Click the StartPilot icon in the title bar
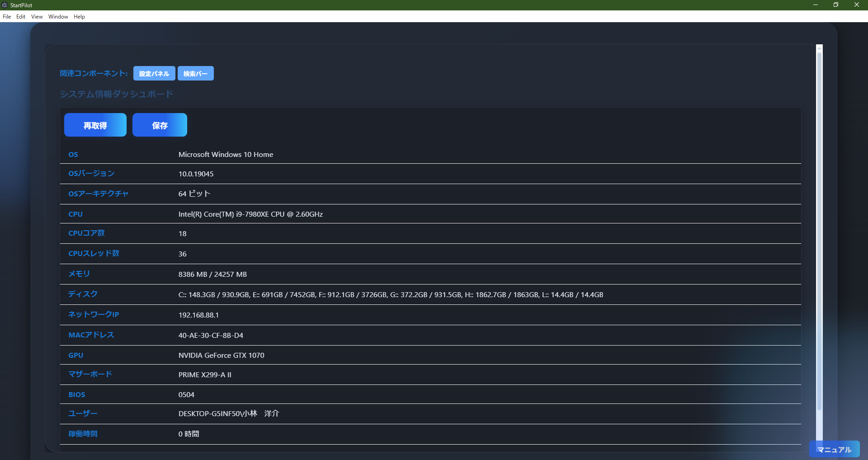This screenshot has width=868, height=460. [x=5, y=5]
